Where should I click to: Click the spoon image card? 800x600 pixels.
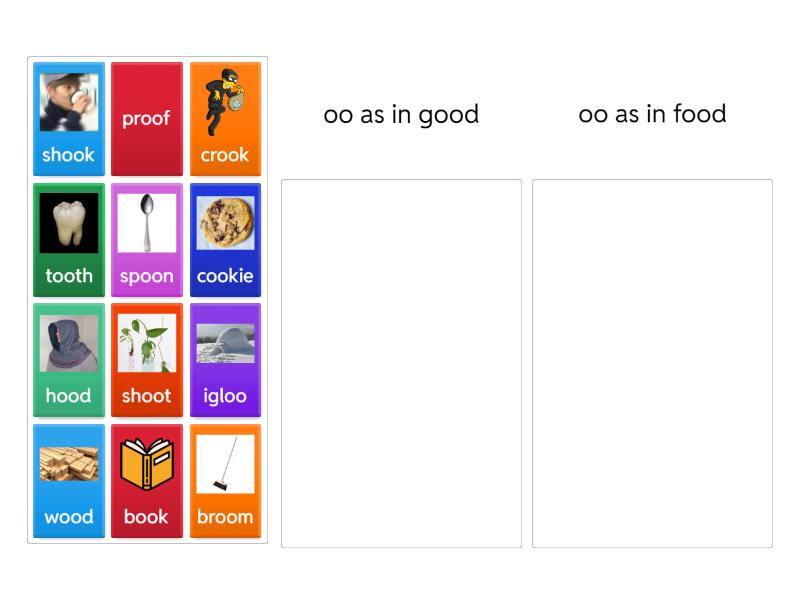(x=146, y=240)
